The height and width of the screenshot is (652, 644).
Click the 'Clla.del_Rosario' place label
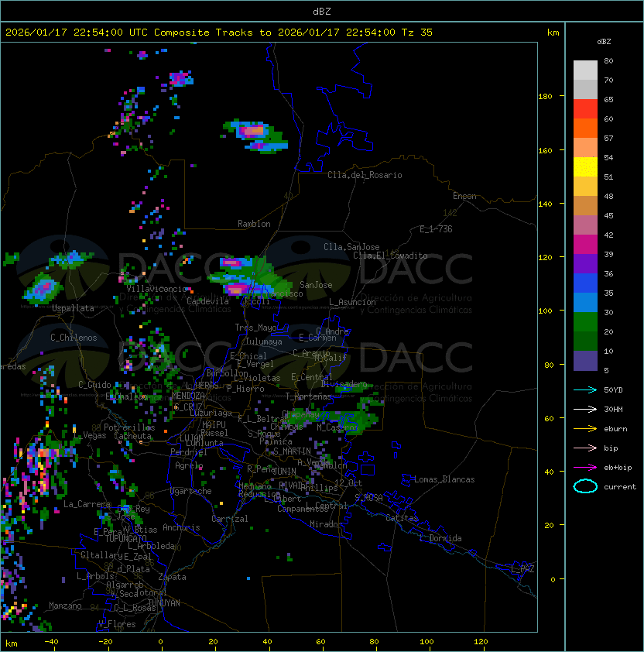[365, 175]
